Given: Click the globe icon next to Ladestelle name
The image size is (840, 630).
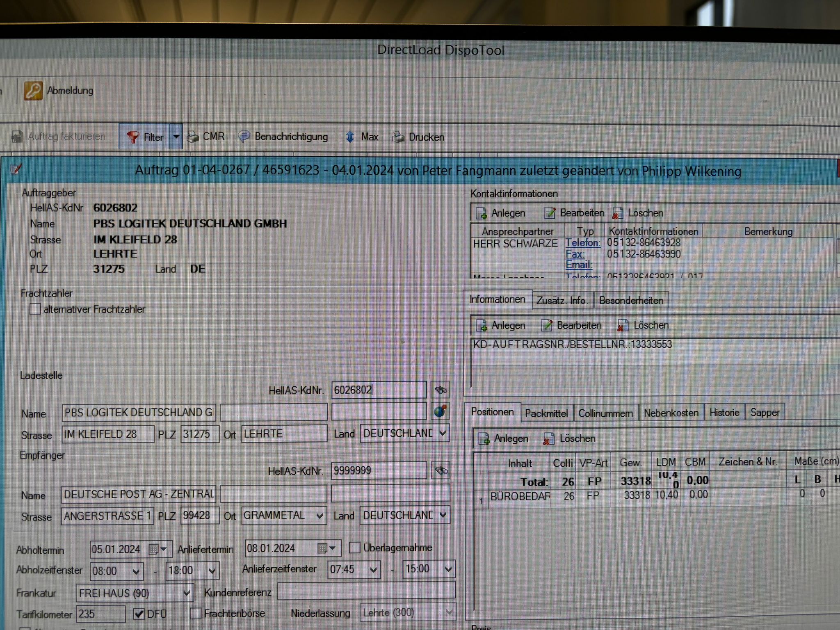Looking at the screenshot, I should coord(441,411).
